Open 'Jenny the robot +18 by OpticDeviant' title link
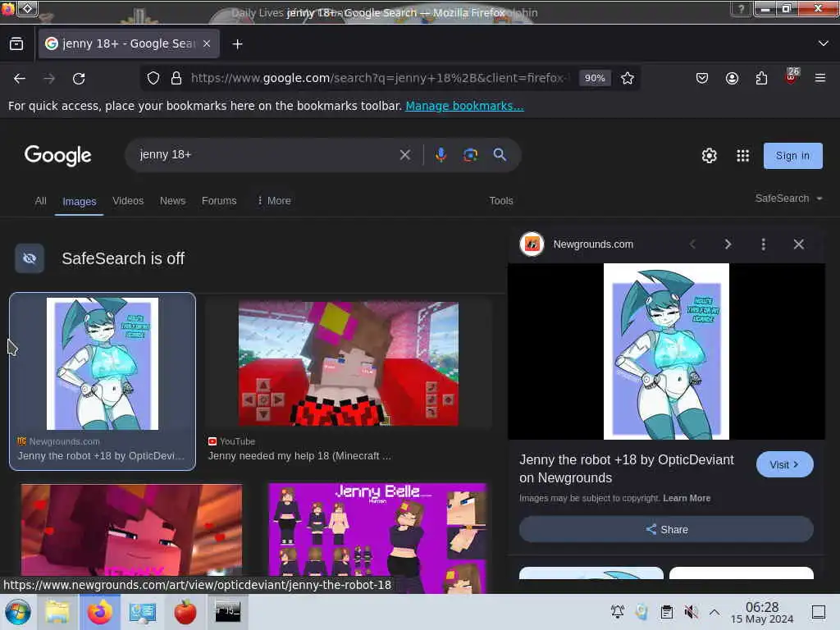This screenshot has width=840, height=630. click(626, 468)
